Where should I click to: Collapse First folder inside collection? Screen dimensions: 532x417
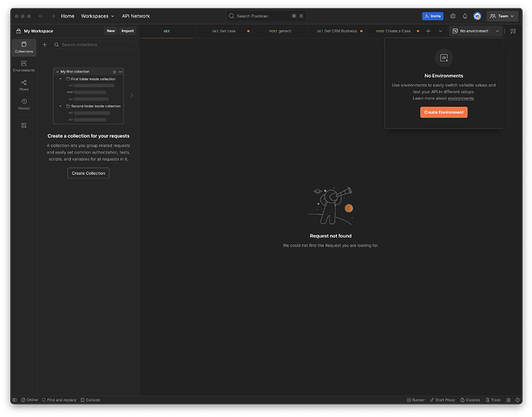pos(60,79)
